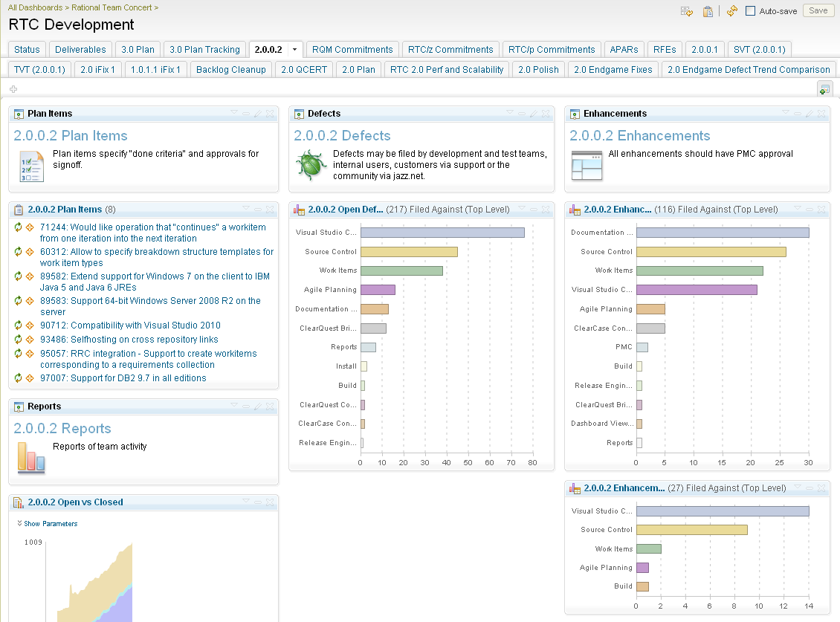Minimize the Defects widget

522,114
